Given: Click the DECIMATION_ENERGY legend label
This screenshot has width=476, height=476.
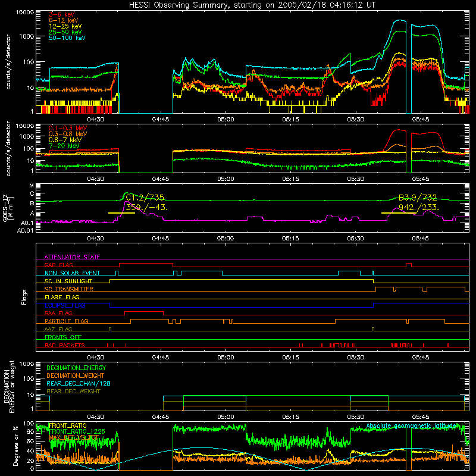Looking at the screenshot, I should pyautogui.click(x=76, y=368).
